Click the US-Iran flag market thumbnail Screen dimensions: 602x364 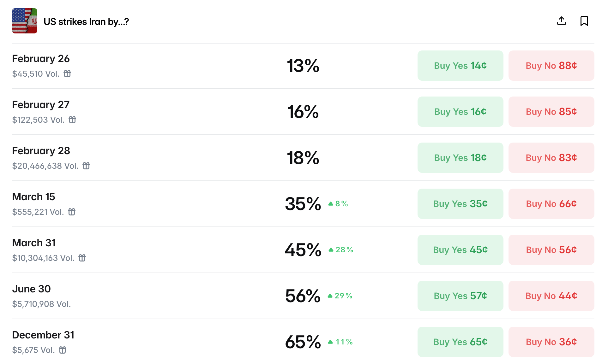25,21
